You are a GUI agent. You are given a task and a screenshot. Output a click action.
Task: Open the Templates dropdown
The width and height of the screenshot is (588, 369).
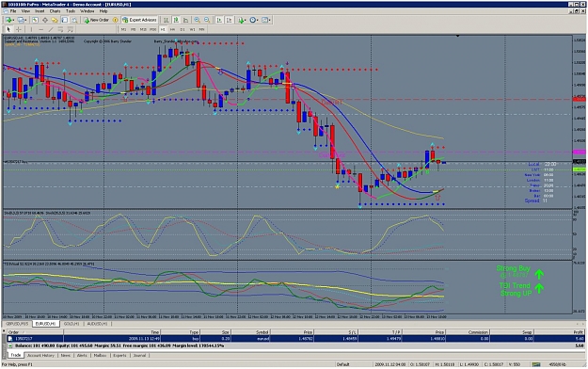click(x=266, y=20)
